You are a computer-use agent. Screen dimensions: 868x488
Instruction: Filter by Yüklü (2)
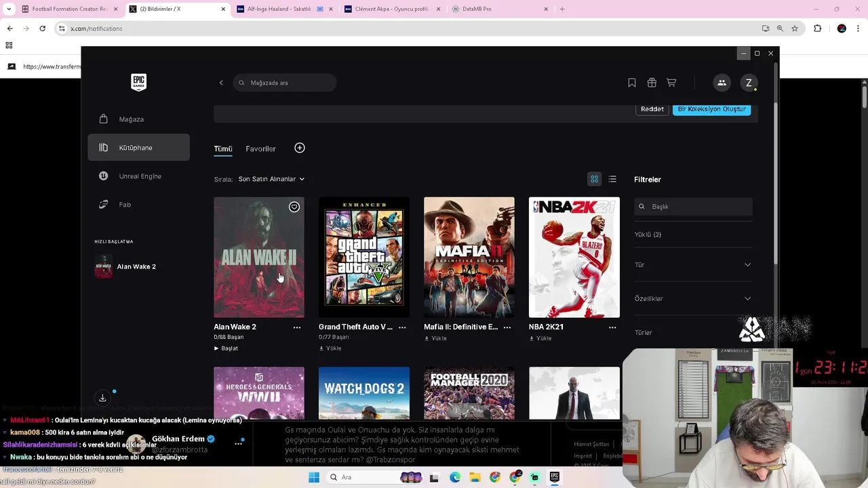[648, 235]
